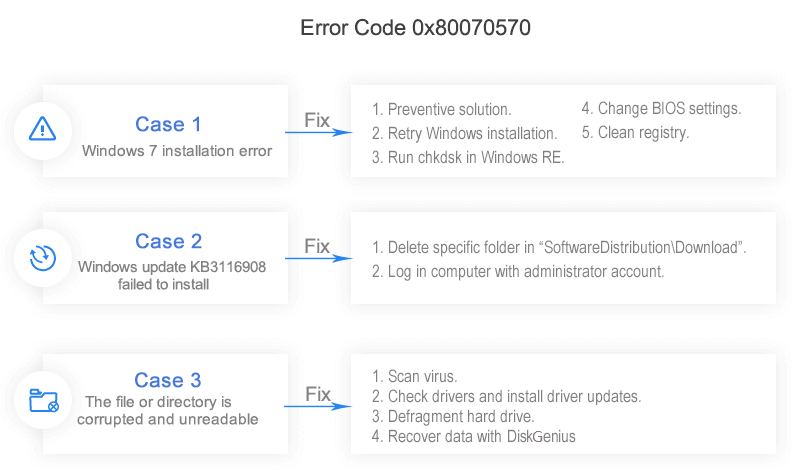Select the Case 2 heading

tap(168, 241)
